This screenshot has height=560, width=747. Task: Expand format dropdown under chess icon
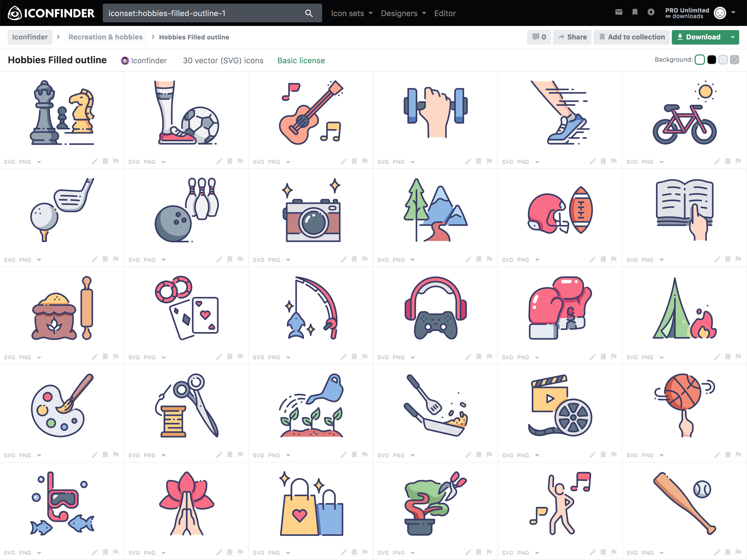click(x=39, y=162)
